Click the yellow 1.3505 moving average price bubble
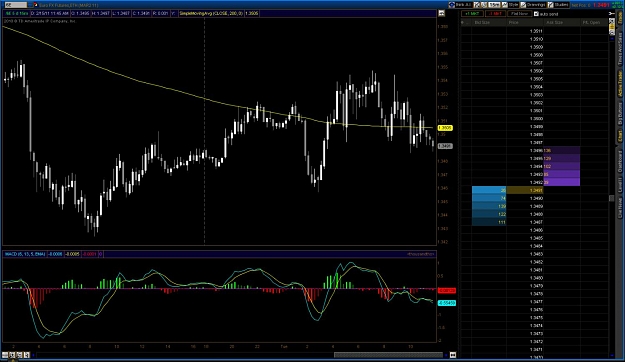Image resolution: width=625 pixels, height=362 pixels. [x=445, y=128]
